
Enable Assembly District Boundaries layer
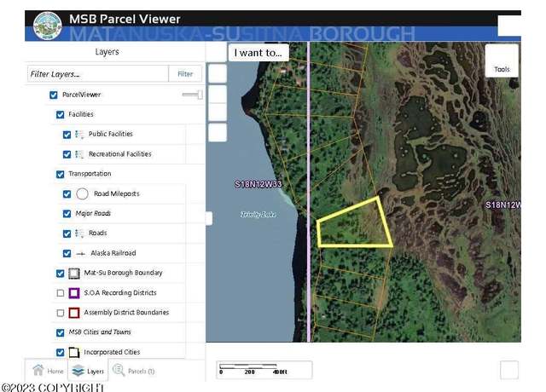[61, 313]
